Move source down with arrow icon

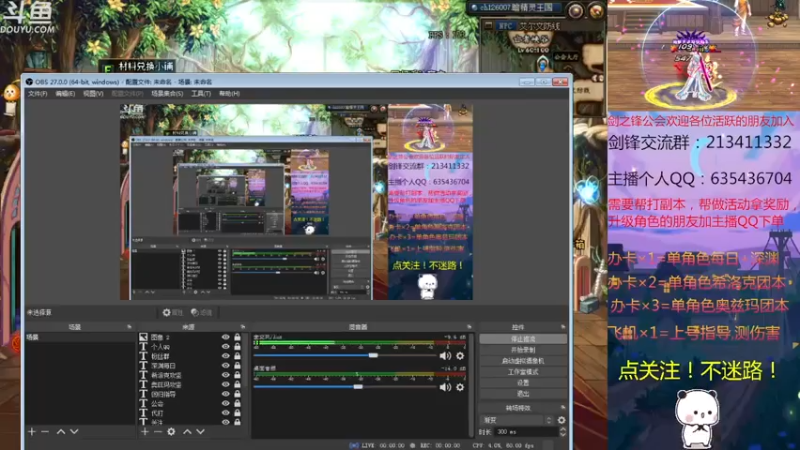pyautogui.click(x=201, y=432)
